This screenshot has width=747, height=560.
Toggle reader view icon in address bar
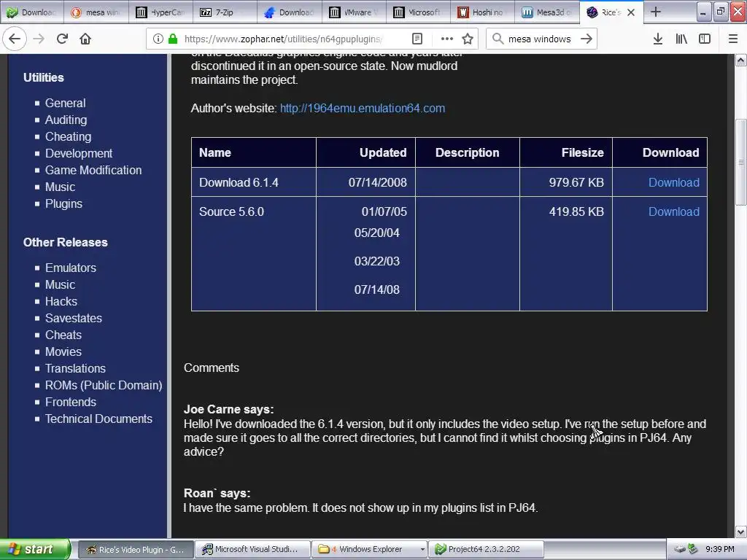pyautogui.click(x=417, y=39)
